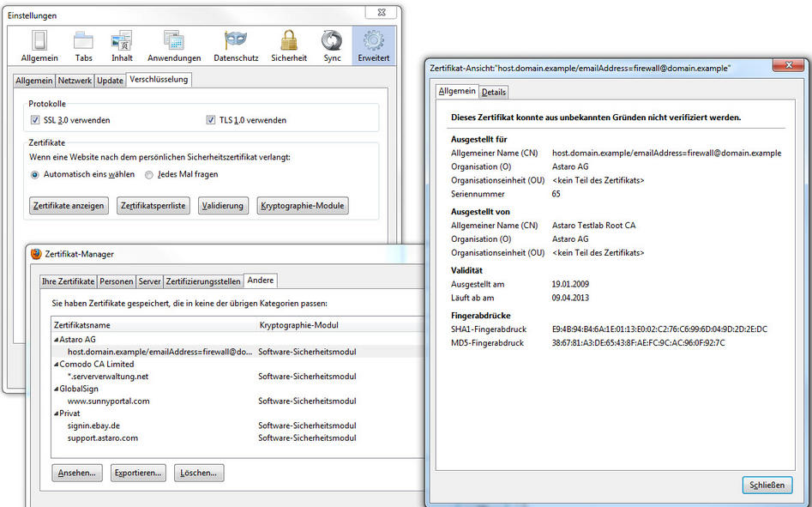Click the Exportieren... button
The image size is (812, 507).
coord(138,473)
